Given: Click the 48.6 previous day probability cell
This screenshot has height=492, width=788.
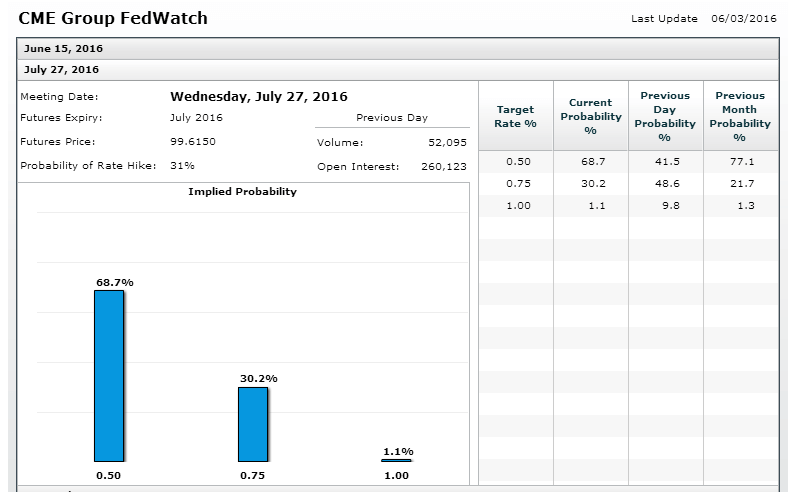Looking at the screenshot, I should (667, 184).
